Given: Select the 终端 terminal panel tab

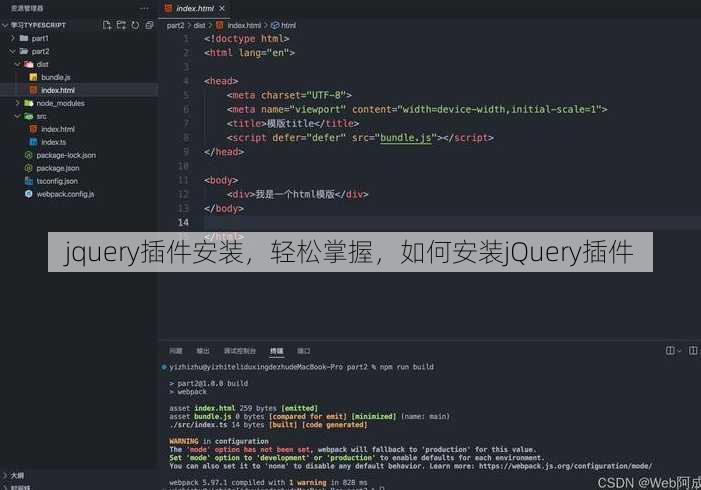Looking at the screenshot, I should 276,351.
